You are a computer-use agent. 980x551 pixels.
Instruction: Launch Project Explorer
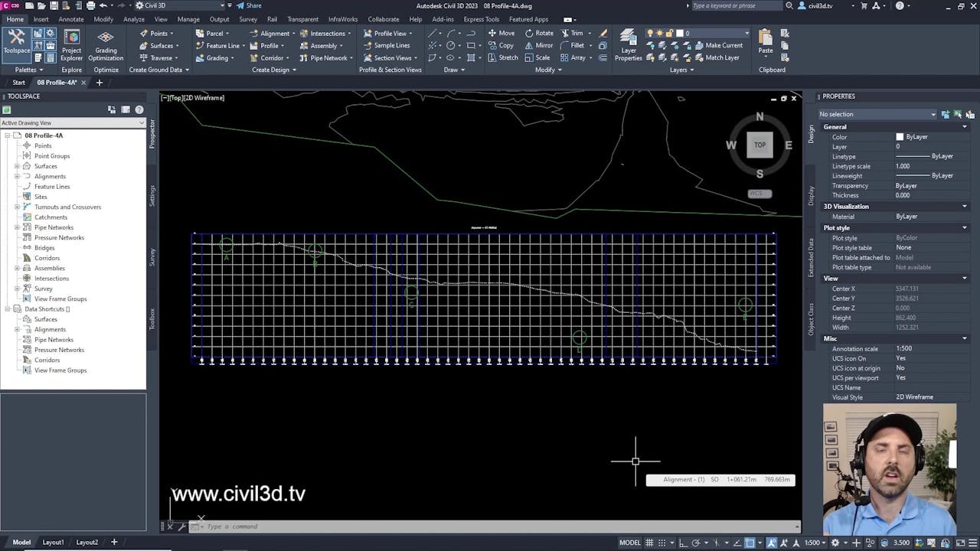[x=71, y=44]
